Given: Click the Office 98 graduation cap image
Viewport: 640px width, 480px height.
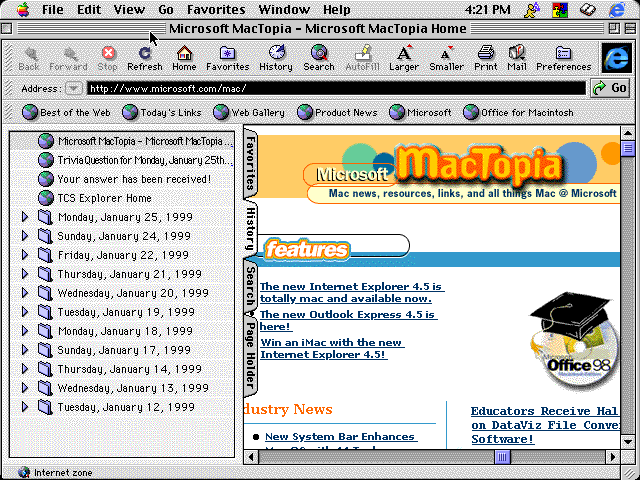Looking at the screenshot, I should [573, 340].
